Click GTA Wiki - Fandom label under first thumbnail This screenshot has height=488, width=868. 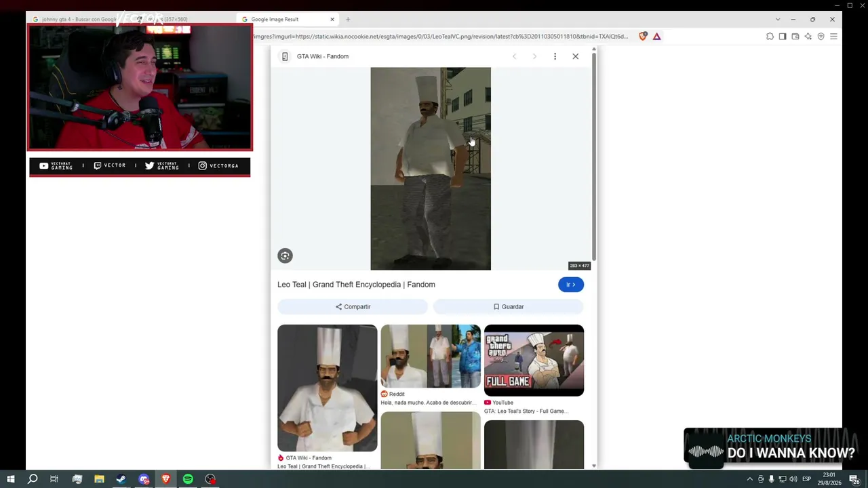coord(304,458)
